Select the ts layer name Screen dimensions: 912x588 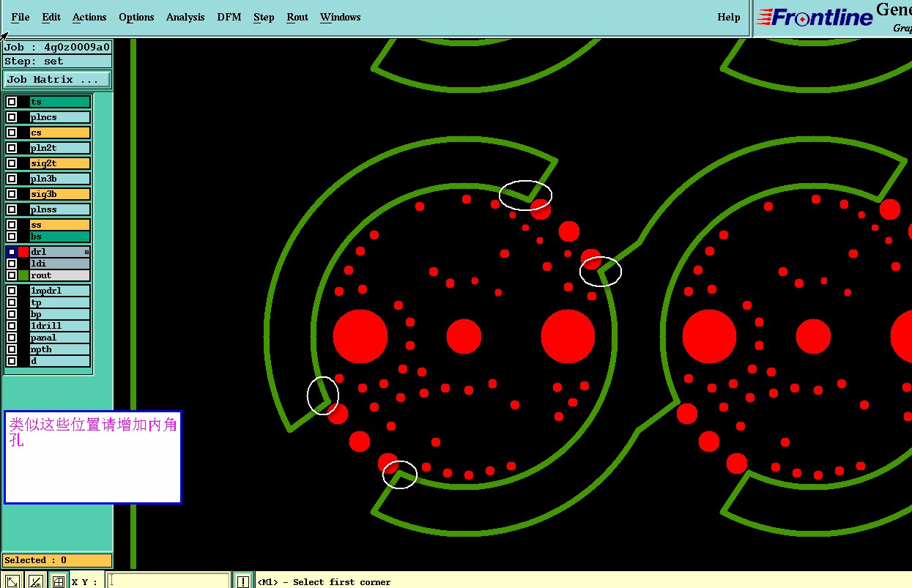tap(60, 102)
